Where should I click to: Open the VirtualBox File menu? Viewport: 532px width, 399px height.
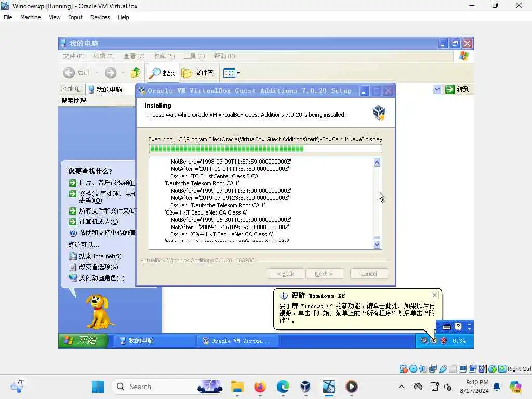(x=8, y=17)
